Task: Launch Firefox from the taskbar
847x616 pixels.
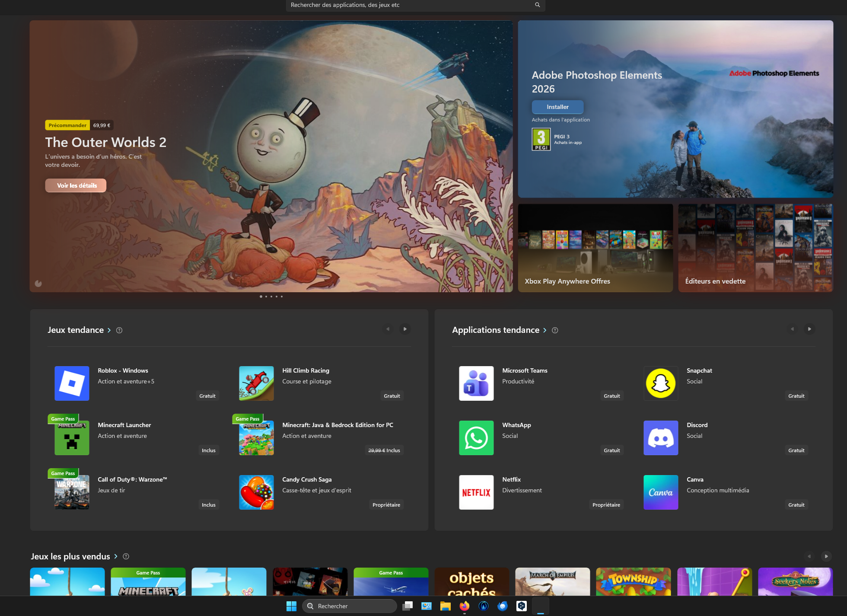Action: coord(465,606)
